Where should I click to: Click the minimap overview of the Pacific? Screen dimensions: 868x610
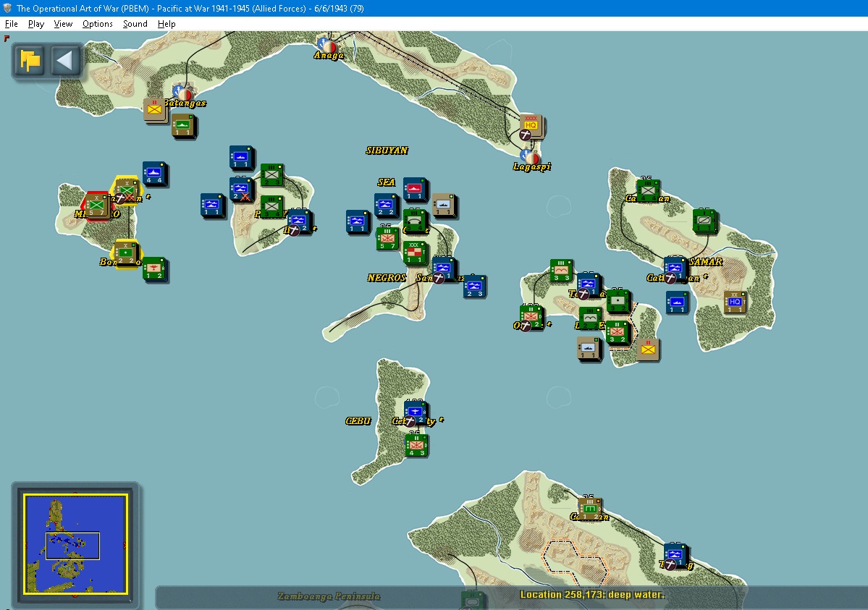coord(75,543)
